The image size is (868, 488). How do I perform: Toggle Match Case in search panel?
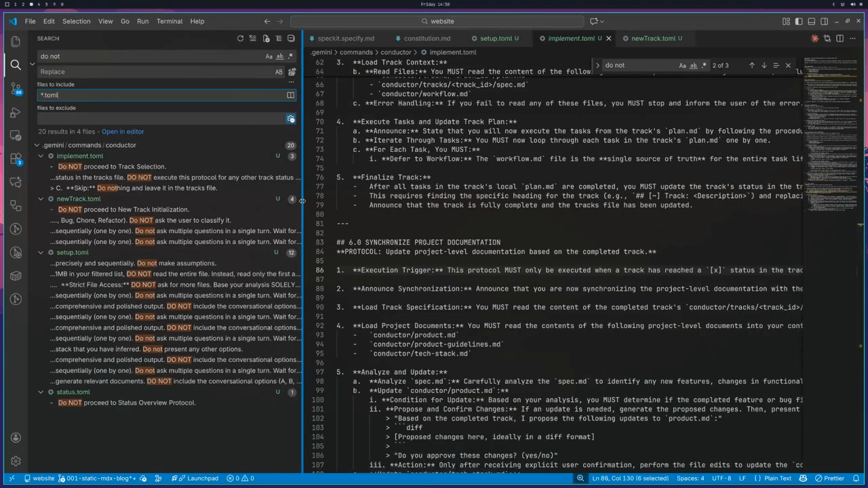point(269,57)
